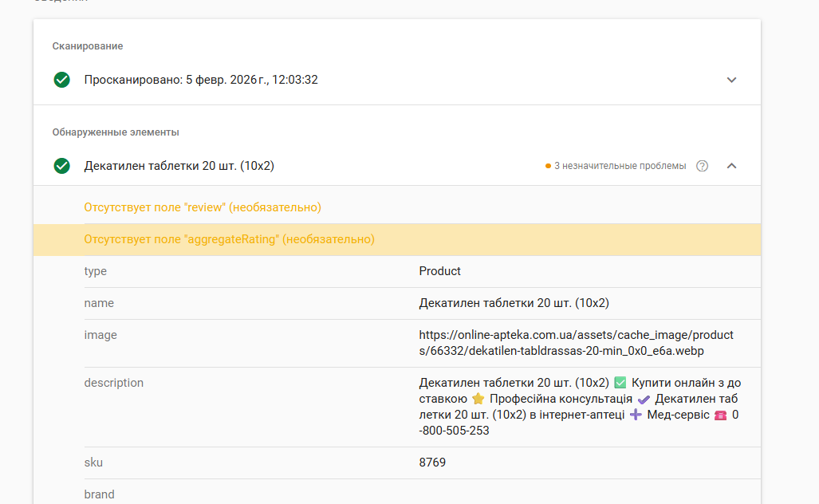Select the type row label
The image size is (819, 504).
(95, 271)
